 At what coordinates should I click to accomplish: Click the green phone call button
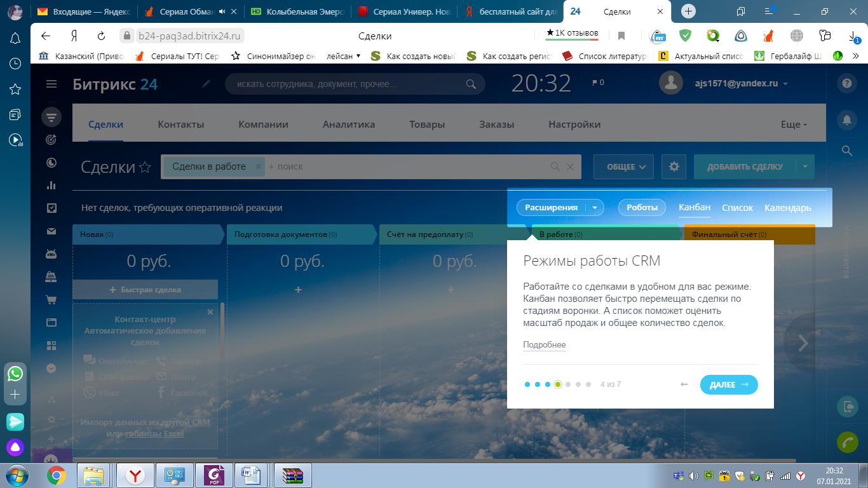pyautogui.click(x=846, y=441)
